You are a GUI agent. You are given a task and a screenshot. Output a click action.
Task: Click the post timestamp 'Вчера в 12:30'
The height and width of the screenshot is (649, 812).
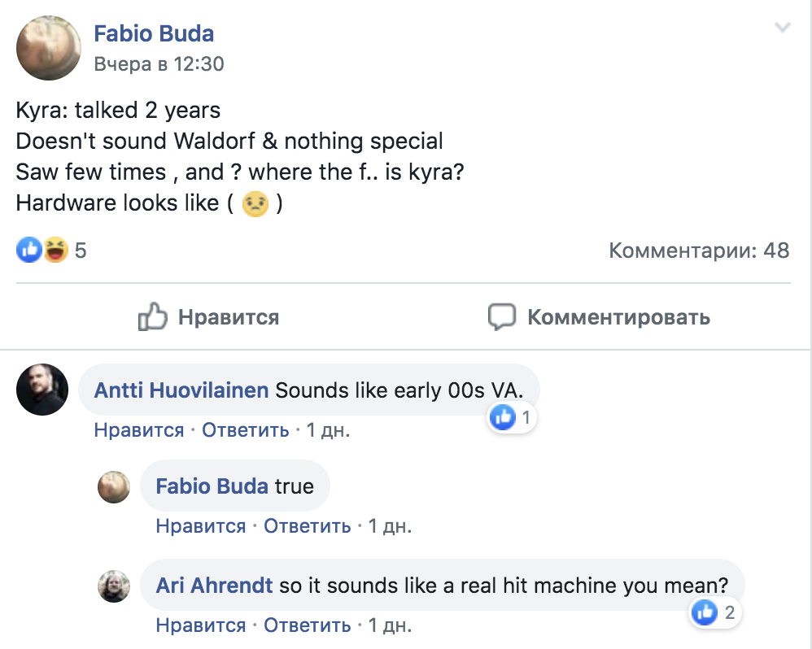159,63
